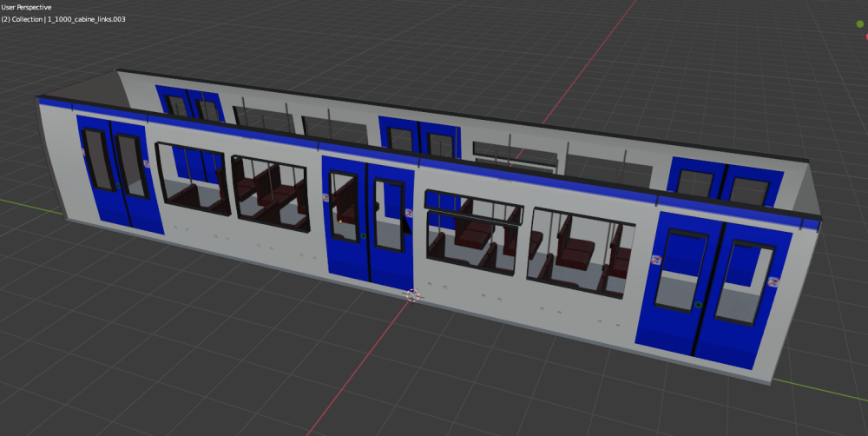Click the green Y axis gizmo dot
This screenshot has height=436, width=868.
tap(860, 23)
